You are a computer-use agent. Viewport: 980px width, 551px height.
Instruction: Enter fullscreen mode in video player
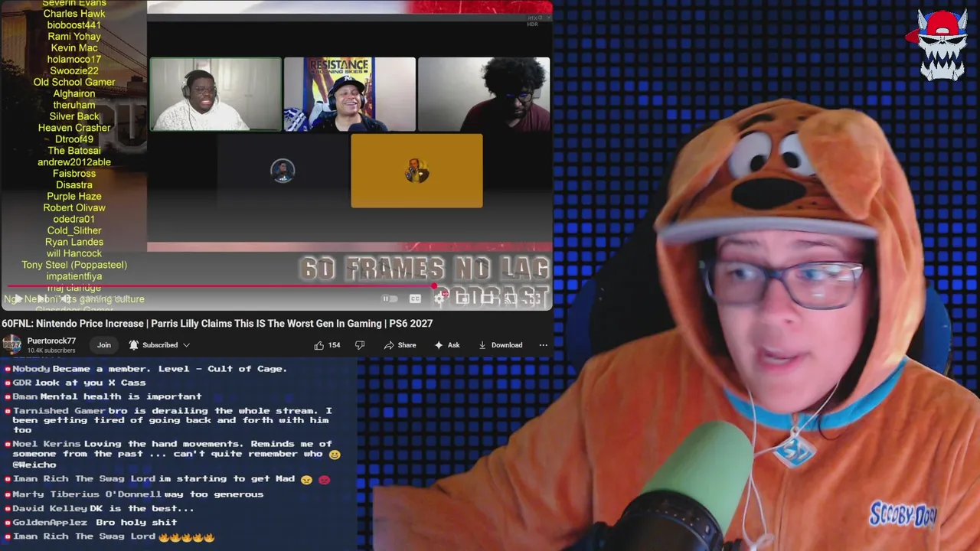click(x=535, y=299)
